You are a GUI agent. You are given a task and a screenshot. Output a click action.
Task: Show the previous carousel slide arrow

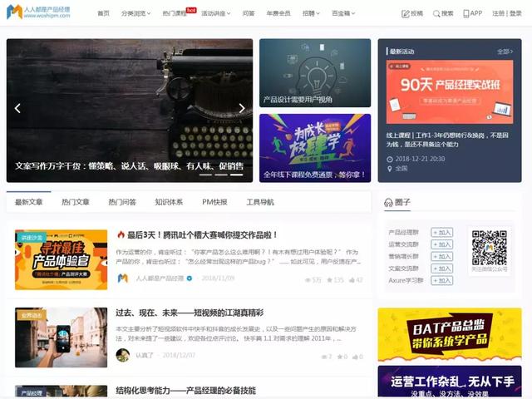(x=17, y=108)
